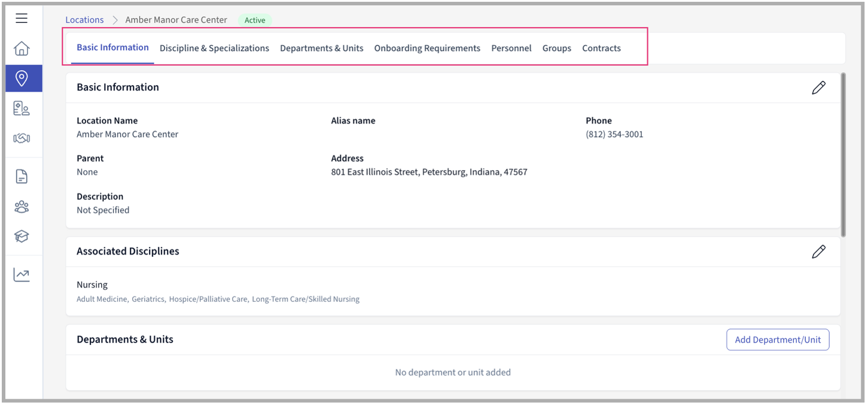Select the people group icon in sidebar

coord(22,207)
